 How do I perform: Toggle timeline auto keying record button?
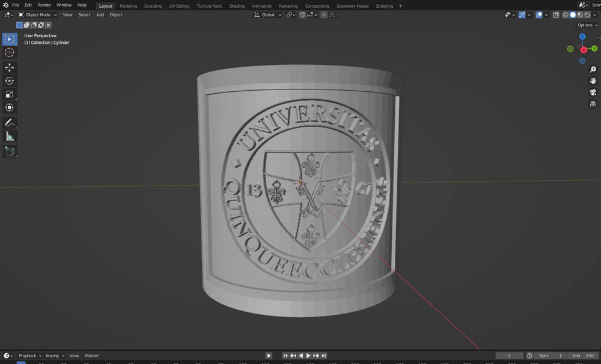(268, 356)
